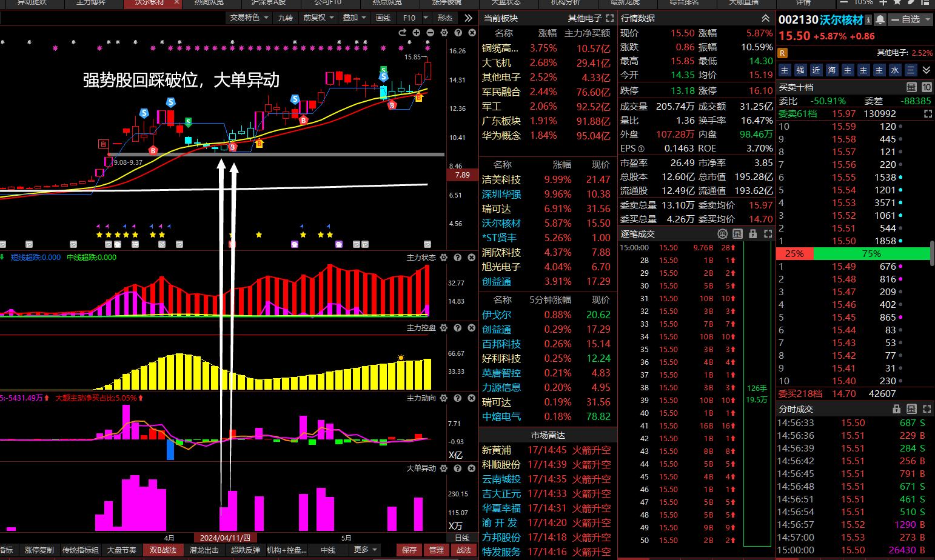Open main chart settings gear

click(x=444, y=33)
